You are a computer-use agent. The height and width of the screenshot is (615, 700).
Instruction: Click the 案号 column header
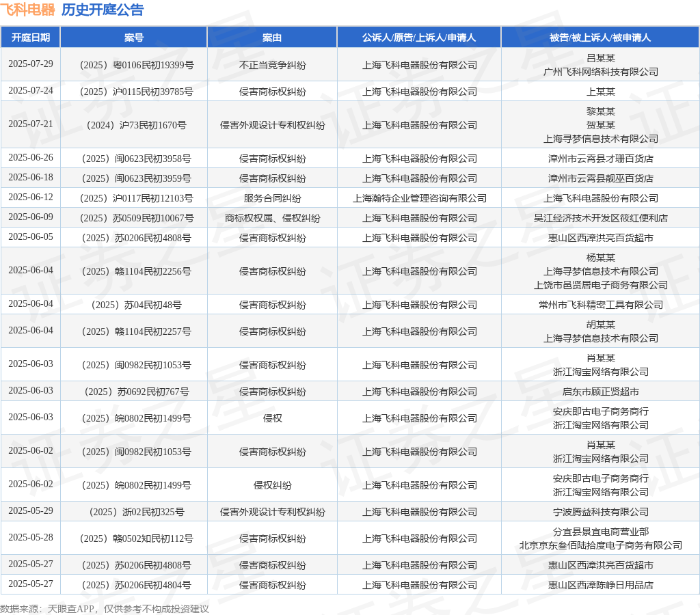point(134,38)
